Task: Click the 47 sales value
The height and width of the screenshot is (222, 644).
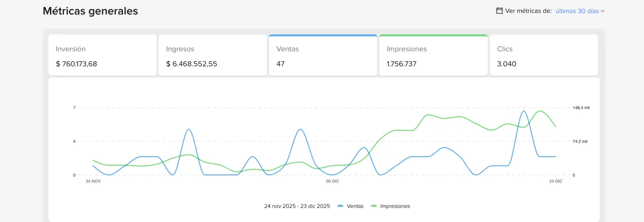Action: click(280, 64)
